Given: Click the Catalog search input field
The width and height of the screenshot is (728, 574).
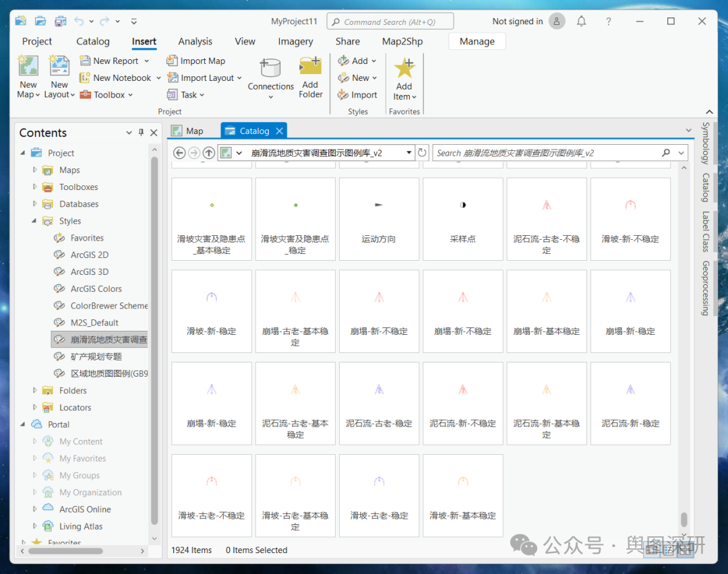Looking at the screenshot, I should 547,153.
